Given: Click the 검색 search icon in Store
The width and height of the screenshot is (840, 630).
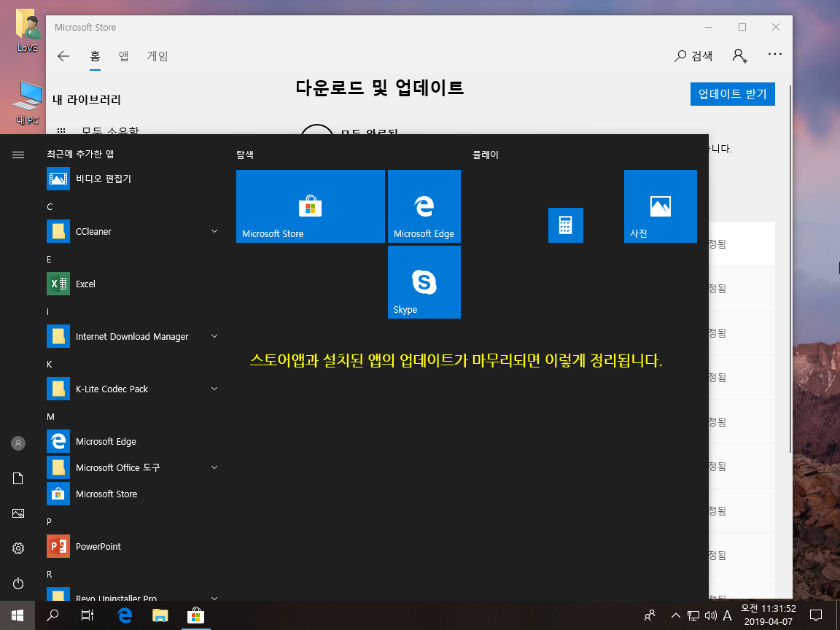Looking at the screenshot, I should [x=693, y=55].
